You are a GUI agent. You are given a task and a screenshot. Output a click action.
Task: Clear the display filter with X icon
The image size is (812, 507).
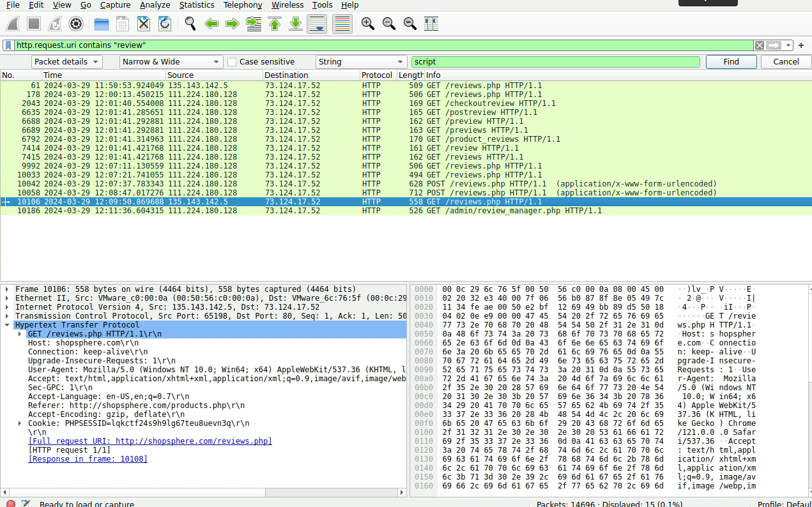click(759, 45)
